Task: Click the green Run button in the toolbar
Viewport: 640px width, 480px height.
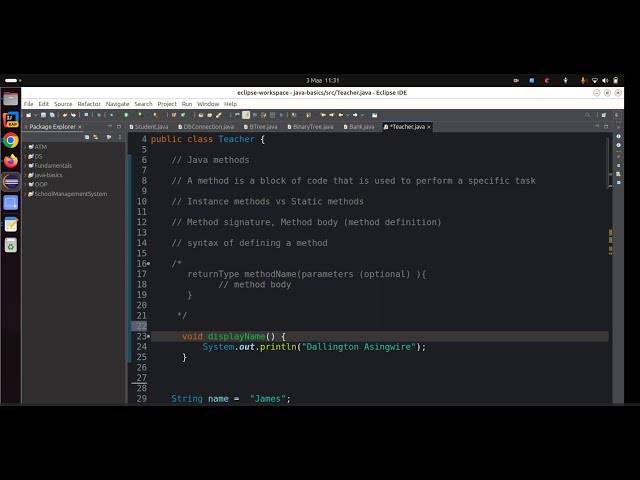Action: (x=126, y=115)
